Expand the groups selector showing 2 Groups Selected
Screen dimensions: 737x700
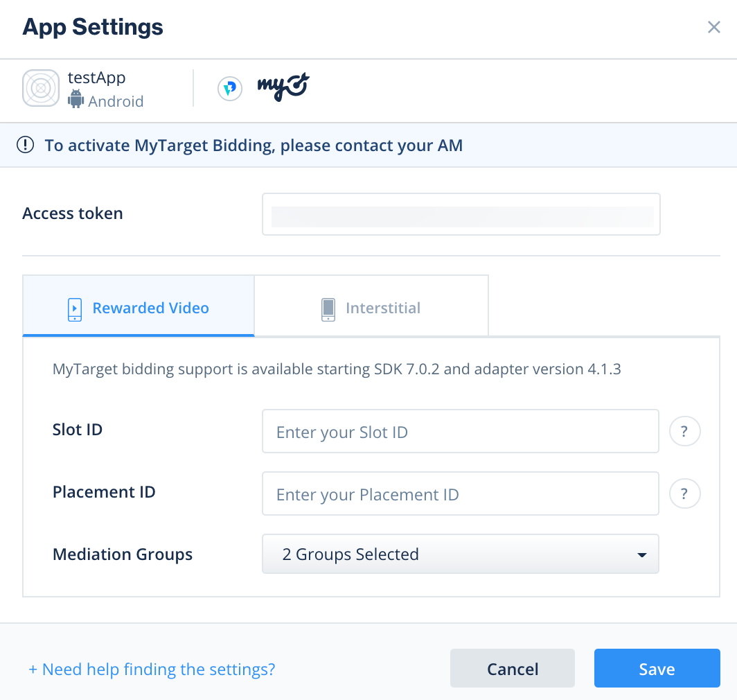click(x=460, y=554)
